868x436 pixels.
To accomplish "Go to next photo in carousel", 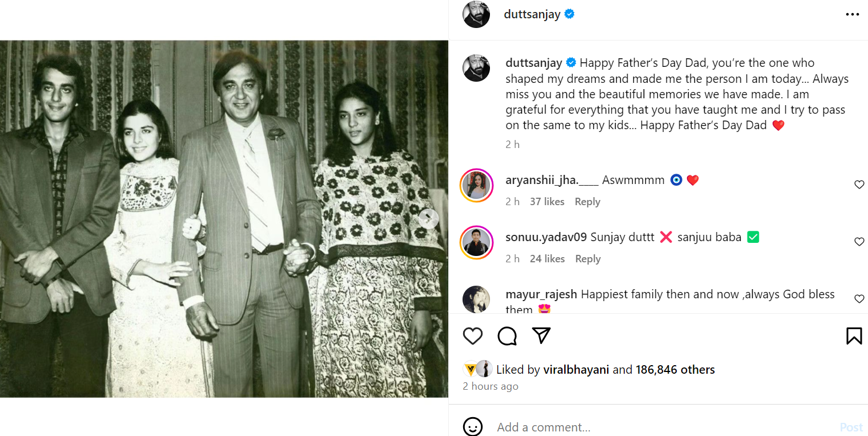I will tap(428, 218).
